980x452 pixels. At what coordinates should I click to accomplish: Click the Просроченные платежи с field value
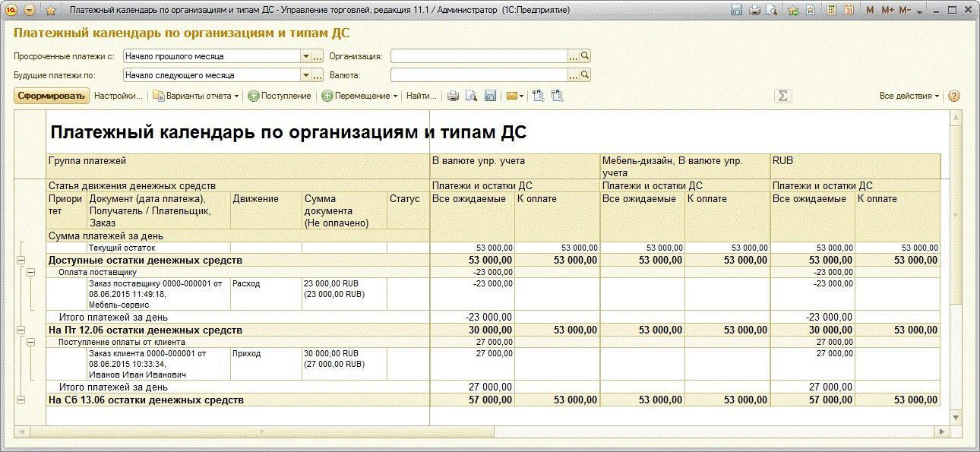click(212, 56)
